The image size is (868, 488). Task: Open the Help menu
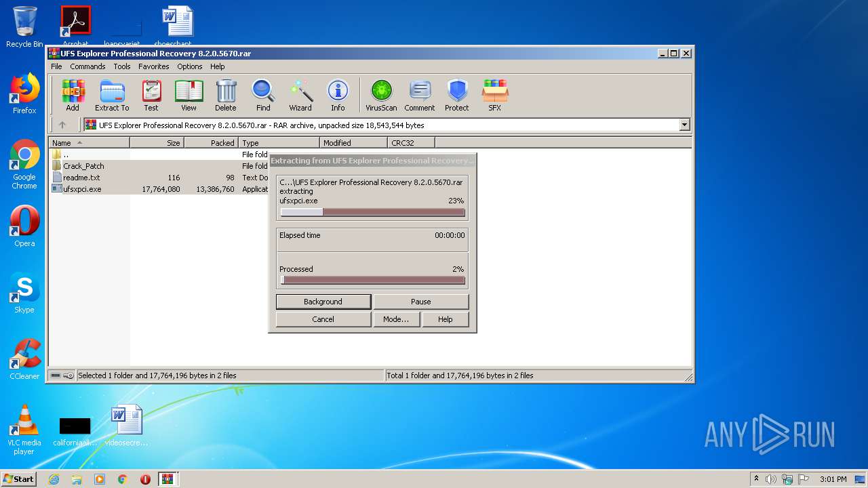point(217,66)
